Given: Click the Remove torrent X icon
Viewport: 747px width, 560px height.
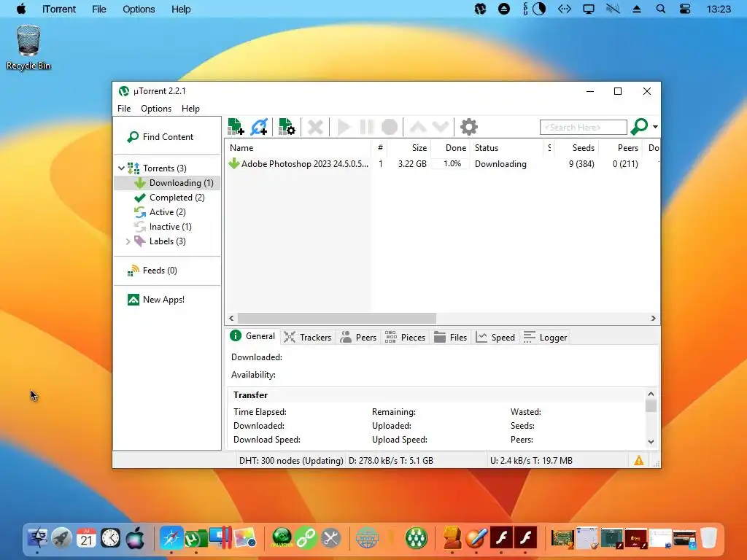Looking at the screenshot, I should pyautogui.click(x=315, y=127).
